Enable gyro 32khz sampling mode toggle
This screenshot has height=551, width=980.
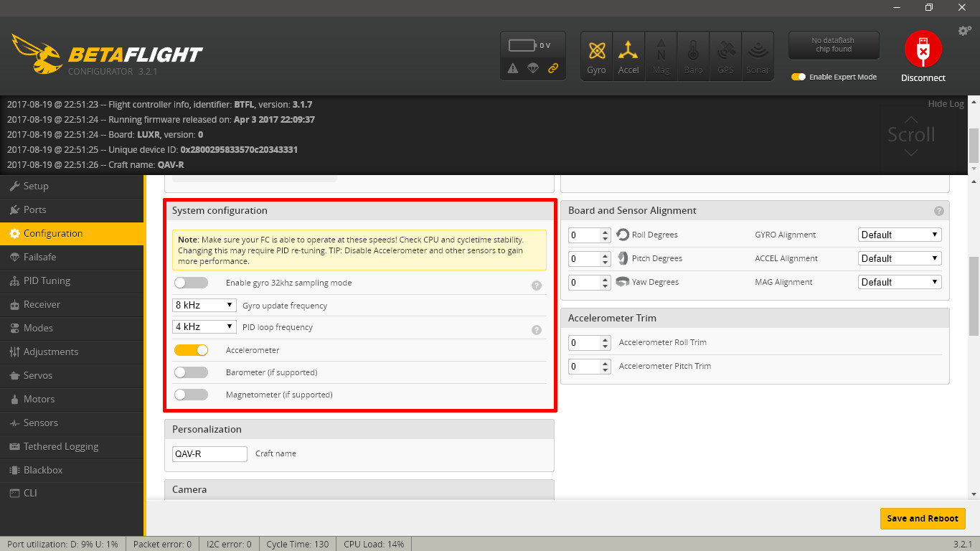coord(191,283)
